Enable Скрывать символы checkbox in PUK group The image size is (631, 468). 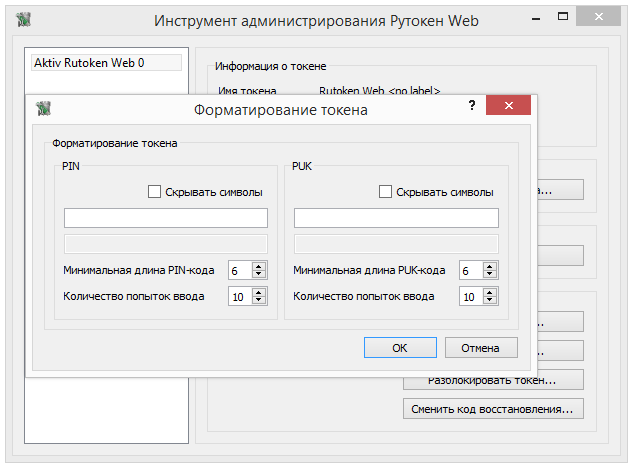click(x=385, y=192)
